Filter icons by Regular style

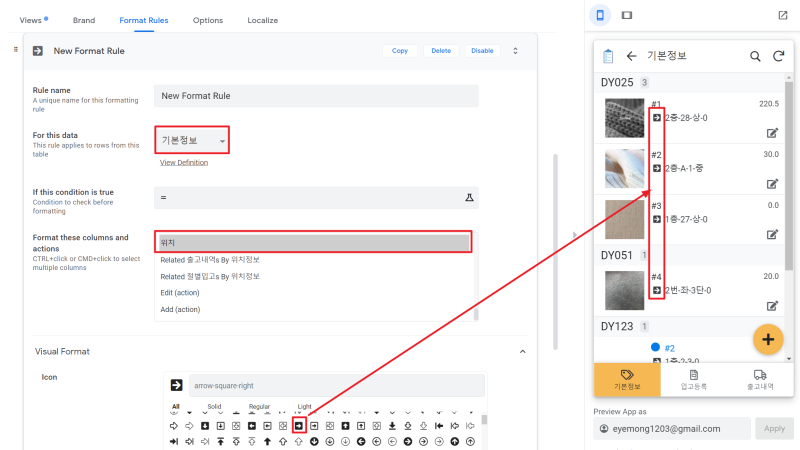click(x=259, y=407)
